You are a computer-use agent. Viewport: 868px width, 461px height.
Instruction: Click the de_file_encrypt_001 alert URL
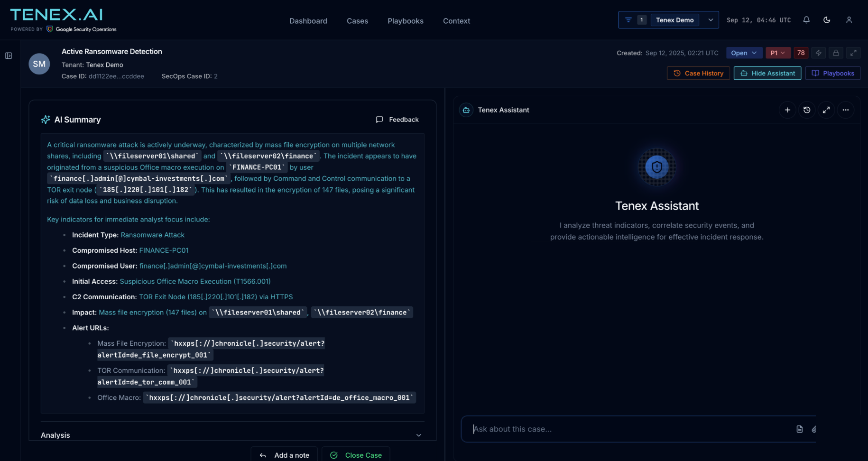tap(211, 349)
